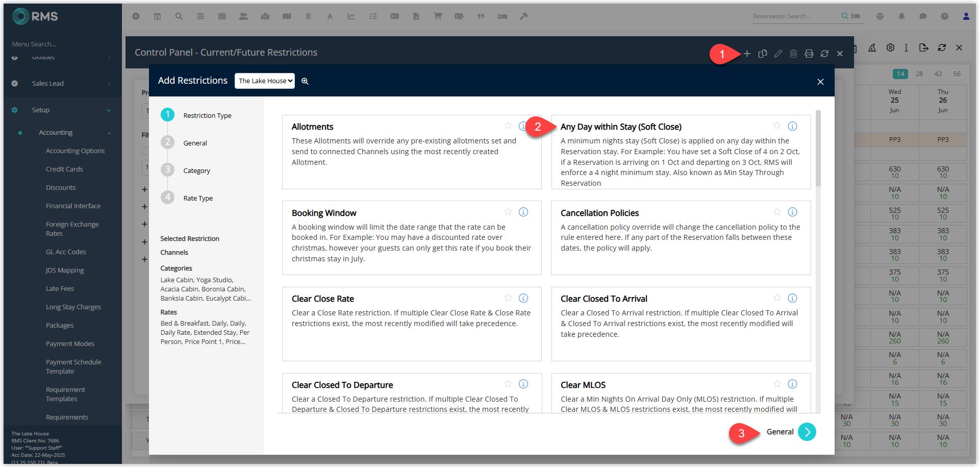Click the globe icon in top bar
This screenshot has height=468, width=980.
tap(880, 16)
